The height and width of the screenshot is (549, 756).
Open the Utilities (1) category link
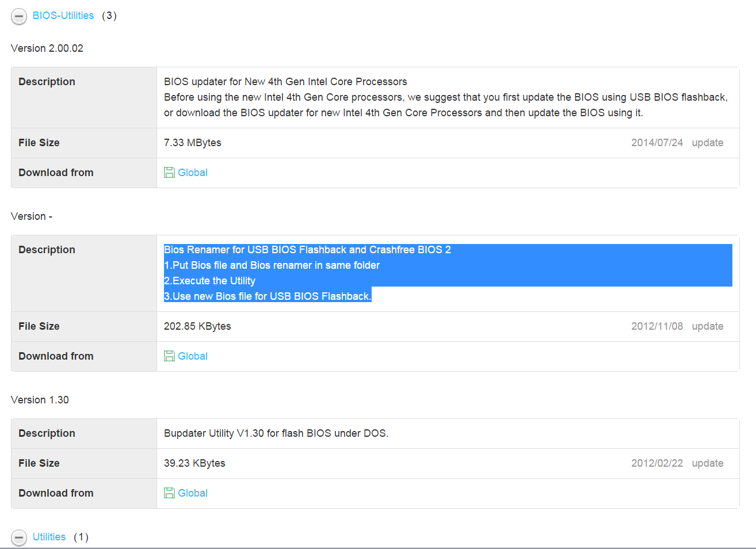[49, 537]
